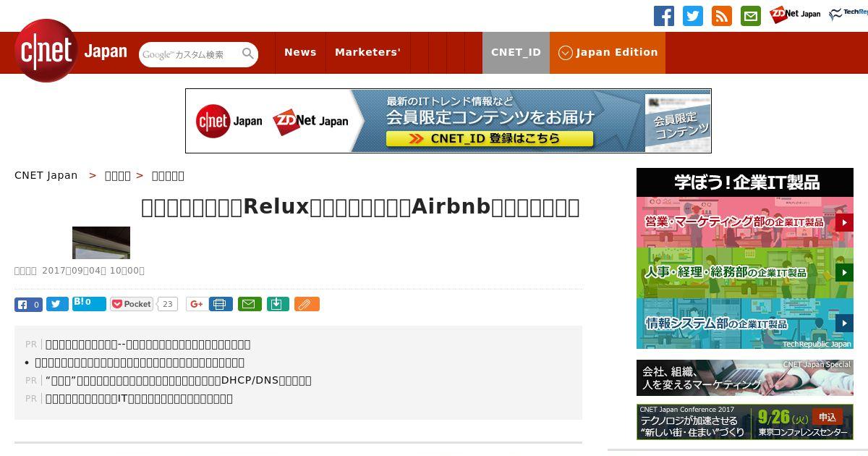This screenshot has width=868, height=456.
Task: Email the article using envelope icon
Action: [x=250, y=304]
